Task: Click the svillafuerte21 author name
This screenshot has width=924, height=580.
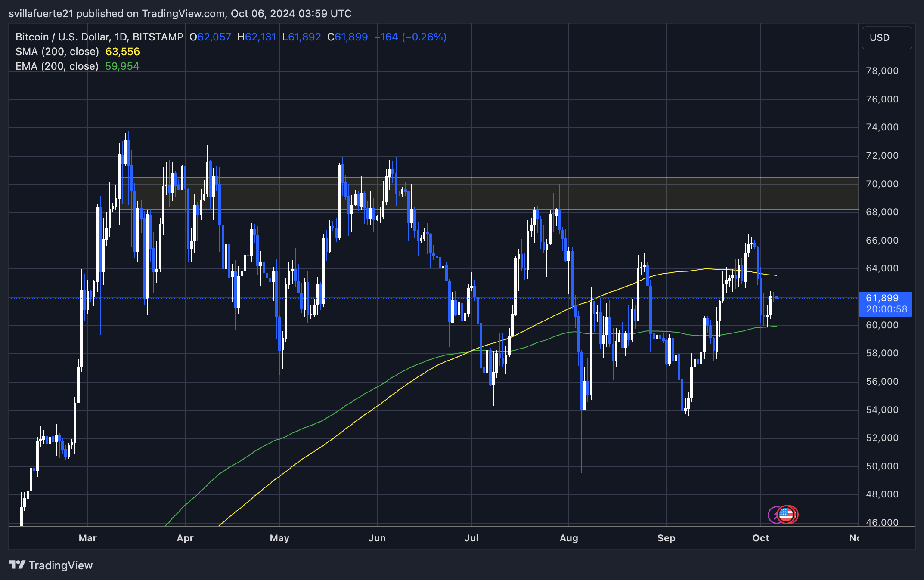Action: tap(41, 13)
